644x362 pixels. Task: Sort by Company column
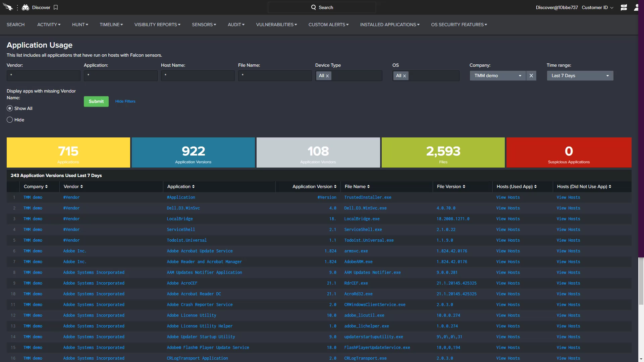[x=36, y=186]
